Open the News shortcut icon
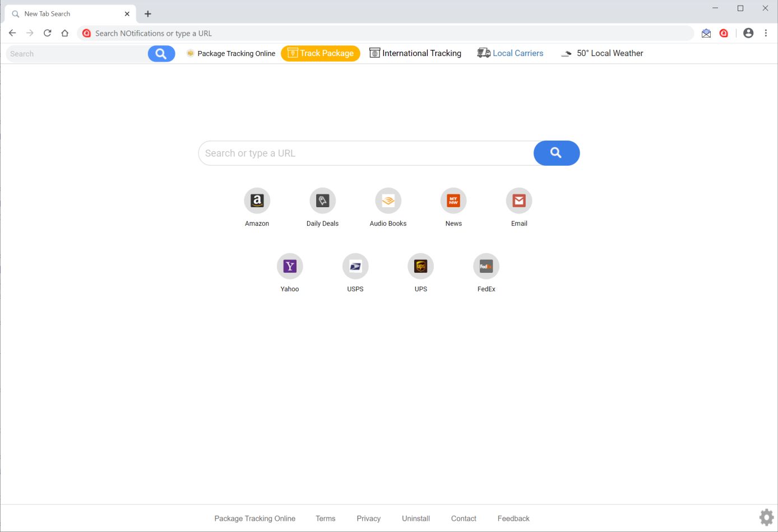This screenshot has width=778, height=532. point(453,200)
